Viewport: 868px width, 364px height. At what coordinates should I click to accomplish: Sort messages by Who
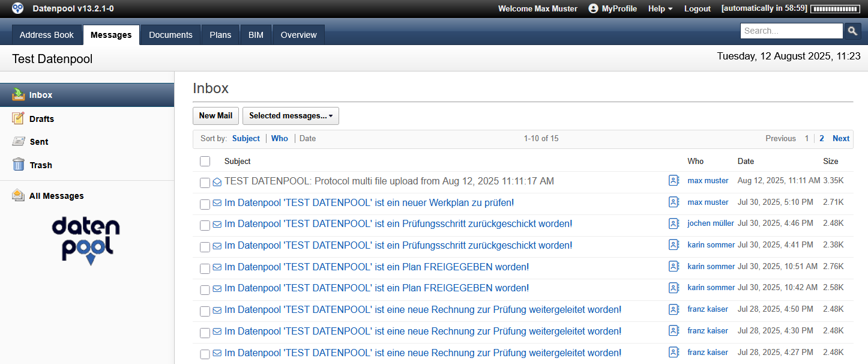point(280,138)
